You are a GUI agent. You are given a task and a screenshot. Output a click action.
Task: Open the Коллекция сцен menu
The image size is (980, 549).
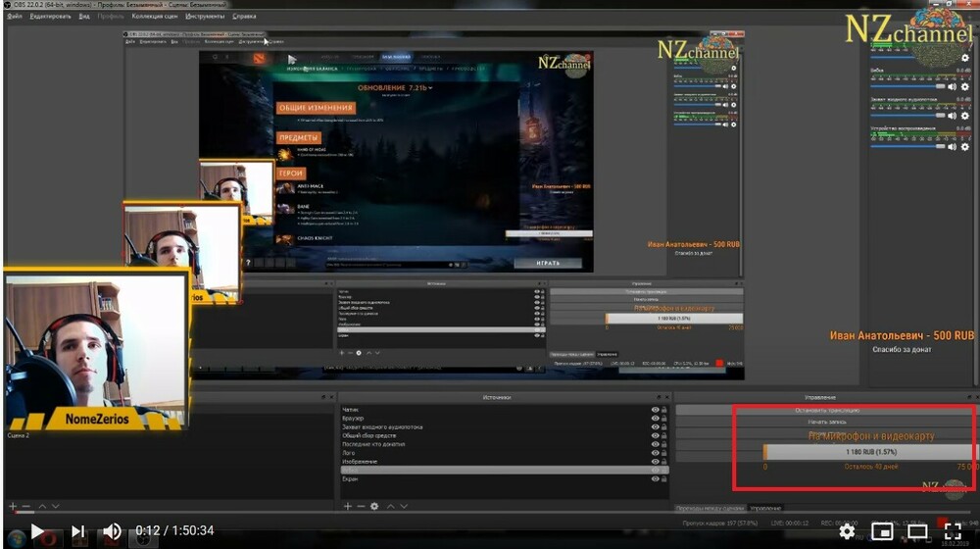click(x=155, y=17)
